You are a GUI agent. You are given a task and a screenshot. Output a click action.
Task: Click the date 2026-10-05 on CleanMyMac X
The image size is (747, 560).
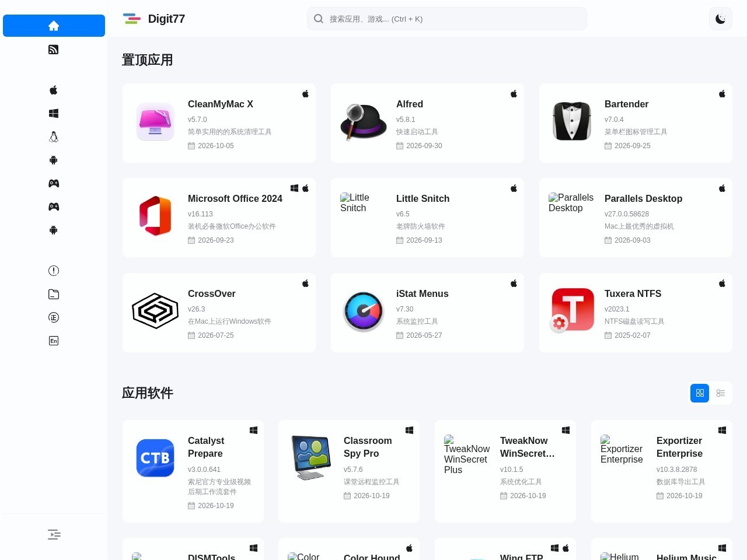click(216, 146)
